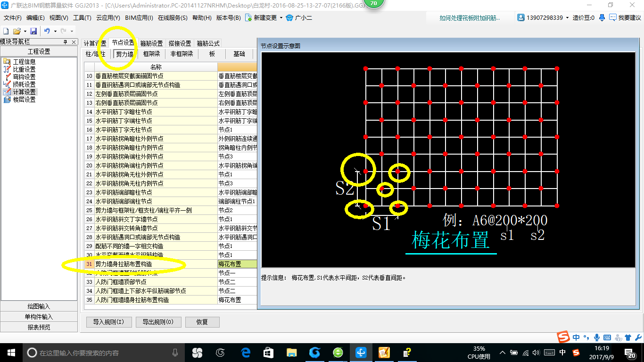Open Sogou IME skin shirt icon
The height and width of the screenshot is (362, 644).
coord(627,337)
